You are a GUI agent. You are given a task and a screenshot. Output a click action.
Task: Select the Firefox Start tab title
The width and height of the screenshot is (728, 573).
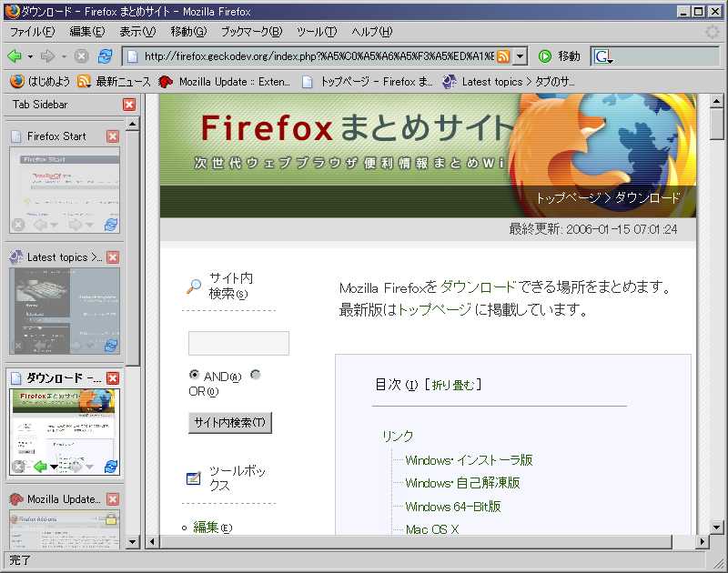click(56, 136)
